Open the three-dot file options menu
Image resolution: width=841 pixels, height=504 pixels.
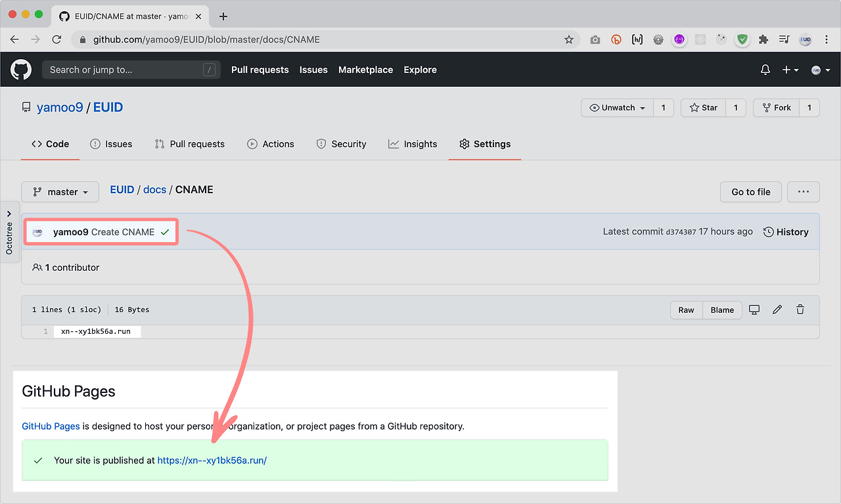pos(804,192)
